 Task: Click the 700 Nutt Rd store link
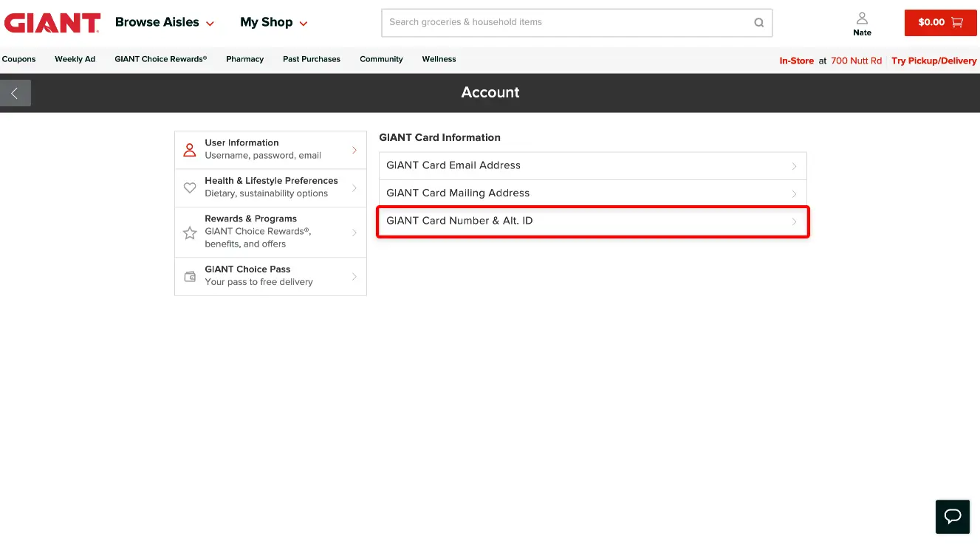(x=856, y=61)
